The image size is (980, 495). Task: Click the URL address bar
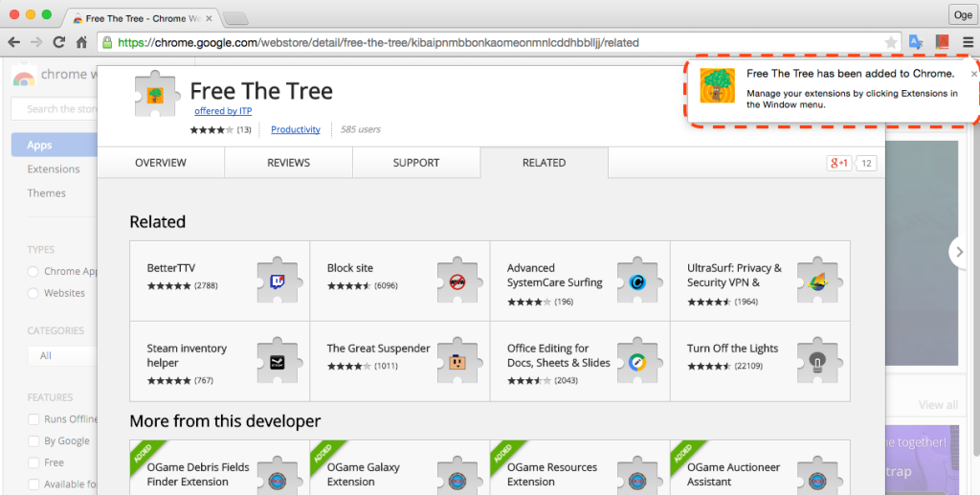499,42
